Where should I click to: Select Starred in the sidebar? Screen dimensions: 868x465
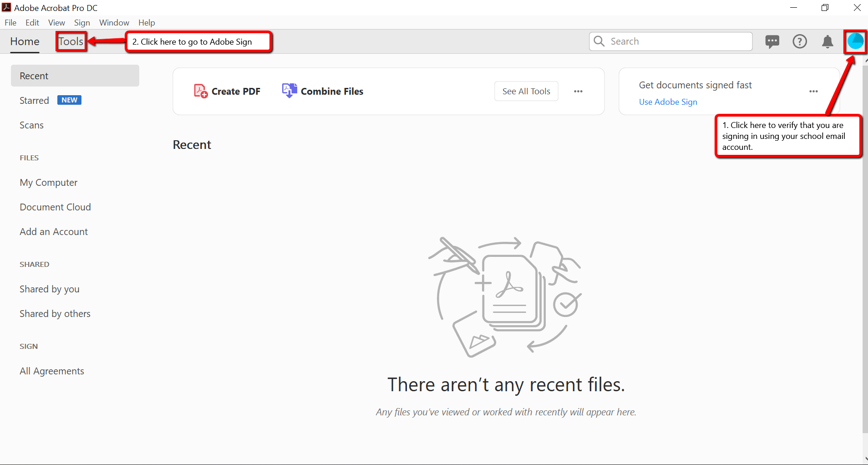[34, 101]
